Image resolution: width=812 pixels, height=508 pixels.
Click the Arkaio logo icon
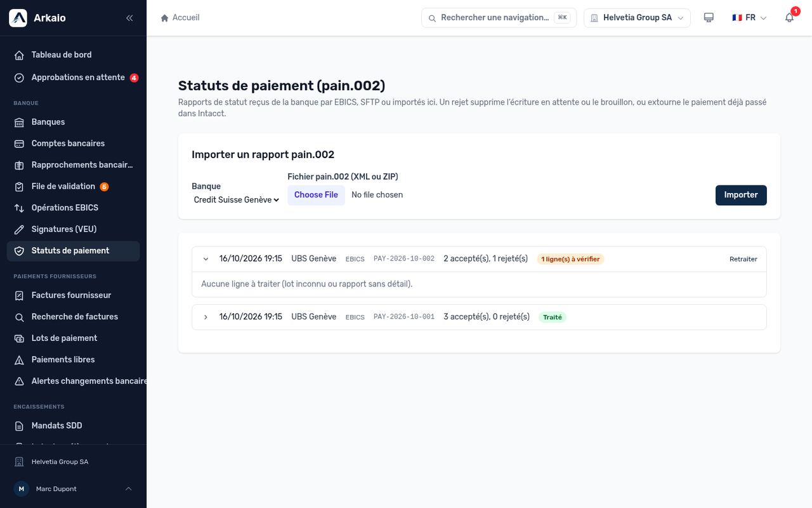tap(18, 18)
